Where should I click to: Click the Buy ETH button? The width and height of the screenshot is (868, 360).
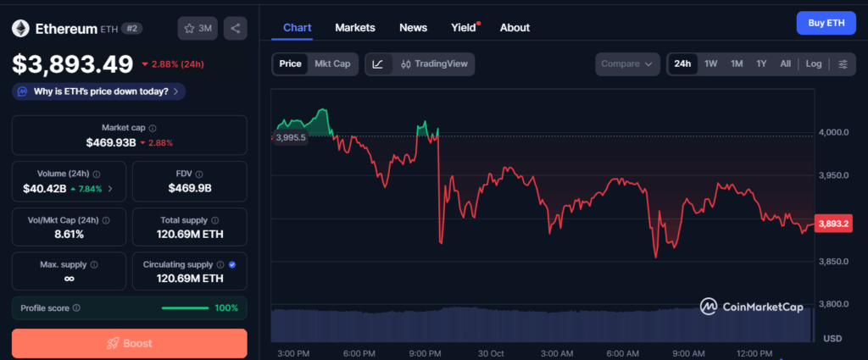point(825,23)
